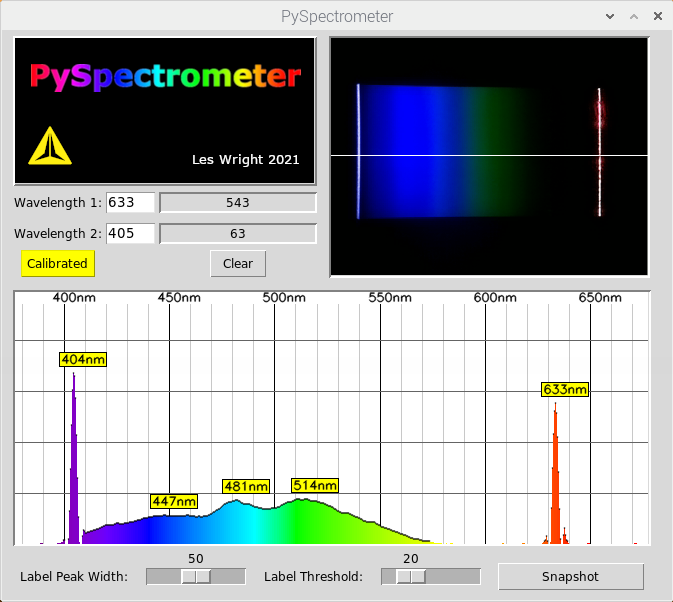Image resolution: width=673 pixels, height=602 pixels.
Task: Click the yellow Calibrated button
Action: click(58, 263)
